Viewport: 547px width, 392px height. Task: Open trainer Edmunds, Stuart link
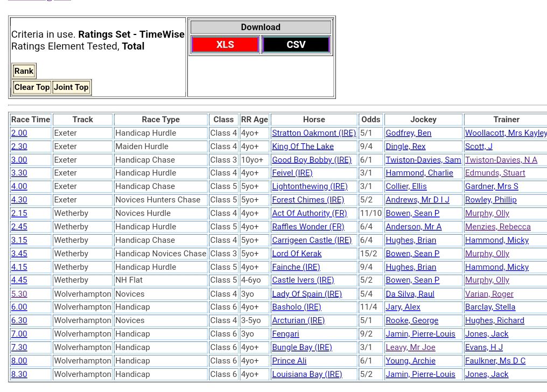tap(495, 173)
